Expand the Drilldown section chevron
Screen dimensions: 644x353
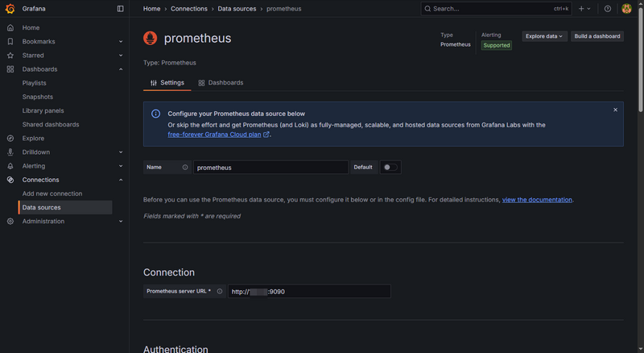click(x=121, y=152)
